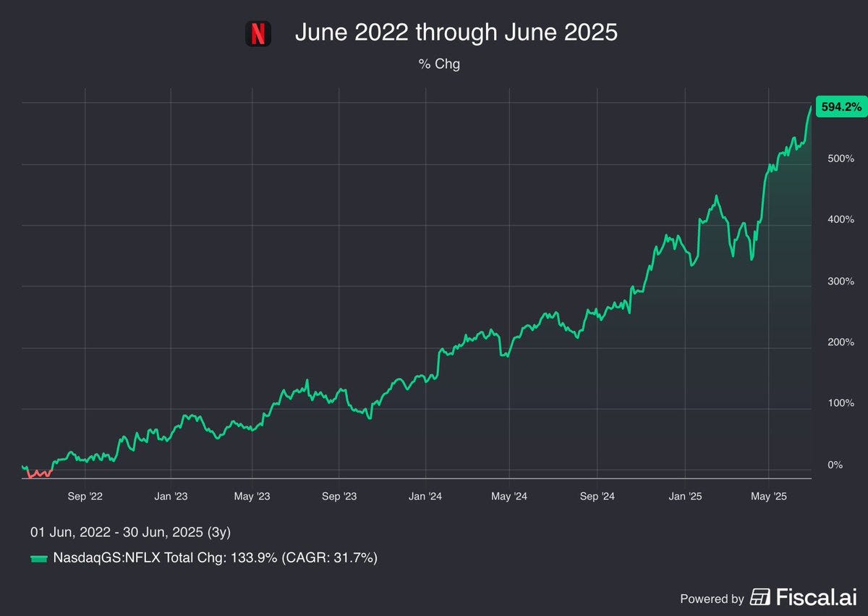Image resolution: width=868 pixels, height=616 pixels.
Task: Click the 500% y-axis label
Action: click(x=841, y=159)
